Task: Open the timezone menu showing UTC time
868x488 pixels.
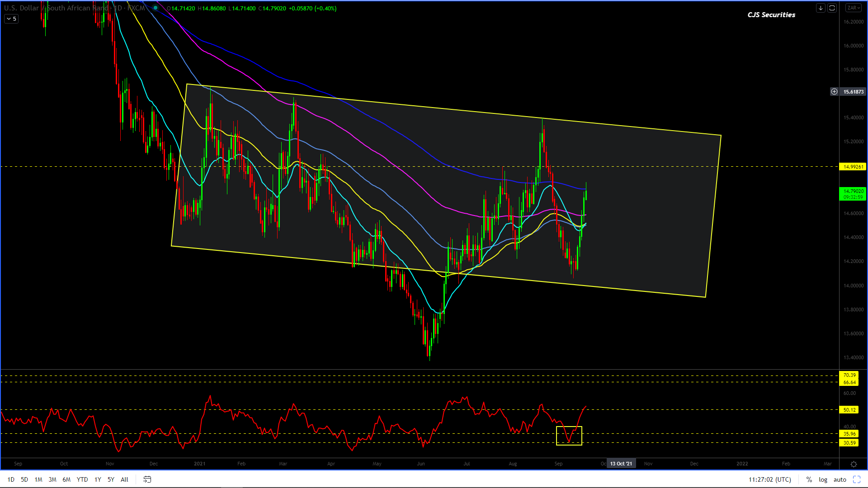Action: pyautogui.click(x=770, y=479)
